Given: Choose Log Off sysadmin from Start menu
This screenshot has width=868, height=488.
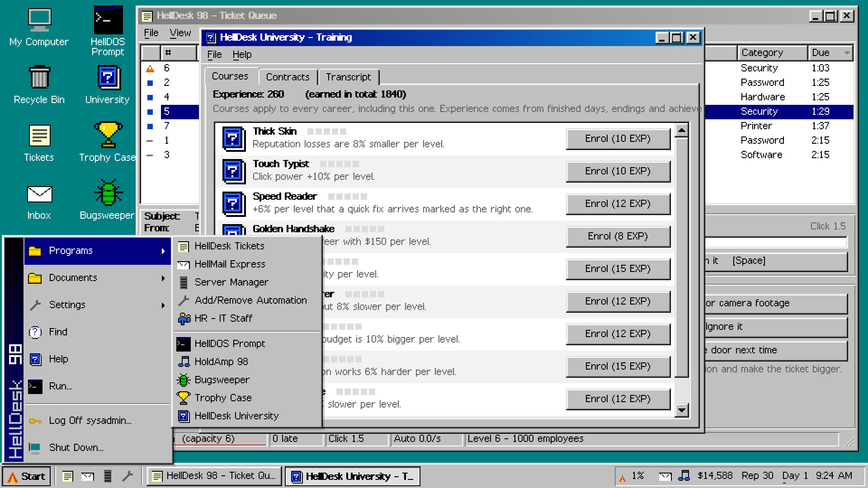Looking at the screenshot, I should click(x=98, y=421).
